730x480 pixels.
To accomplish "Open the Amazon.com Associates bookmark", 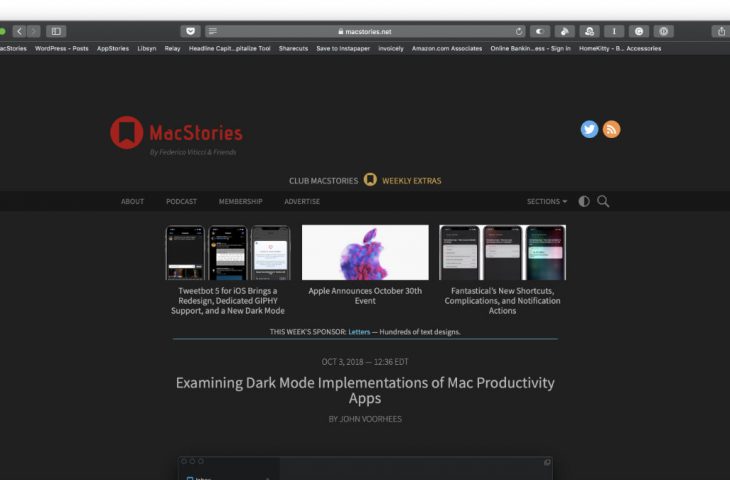I will [447, 48].
